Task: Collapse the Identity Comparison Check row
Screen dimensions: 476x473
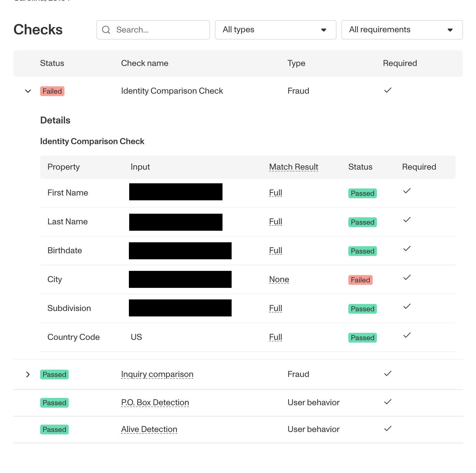Action: point(28,91)
